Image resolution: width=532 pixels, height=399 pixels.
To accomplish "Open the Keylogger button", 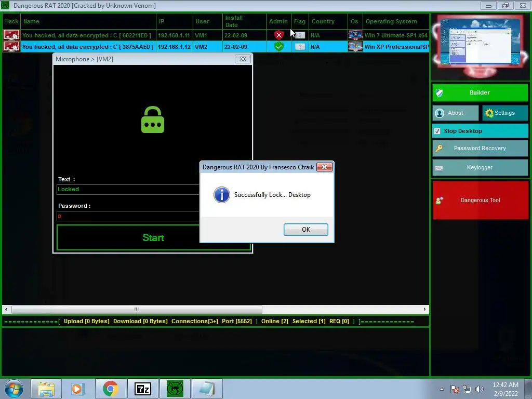I will (480, 168).
